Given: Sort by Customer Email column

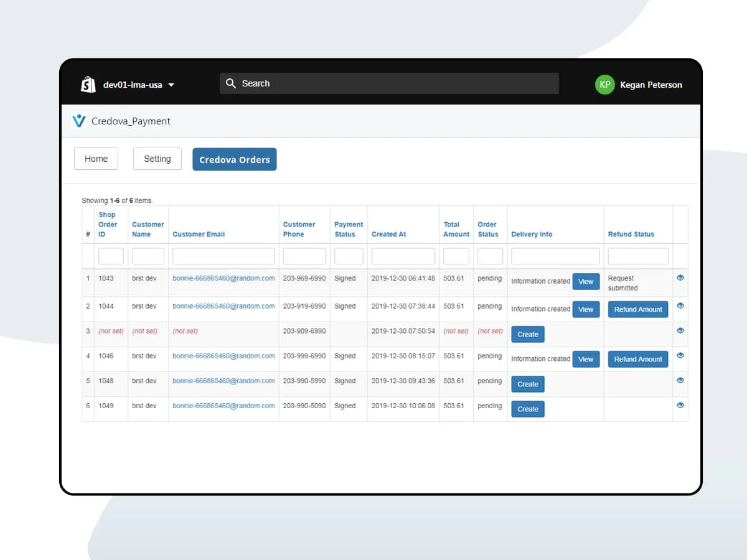Looking at the screenshot, I should click(x=199, y=234).
